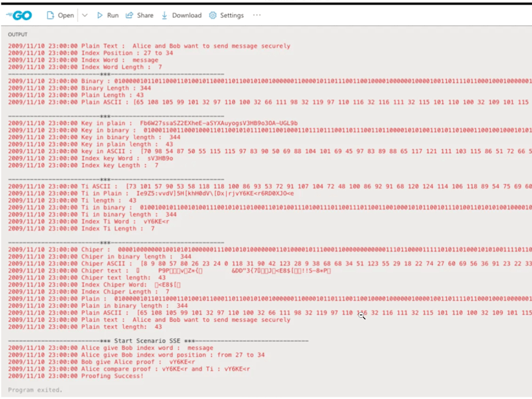Viewport: 532px width, 399px height.
Task: Click the 'Ti length : 43' line
Action: 72,201
